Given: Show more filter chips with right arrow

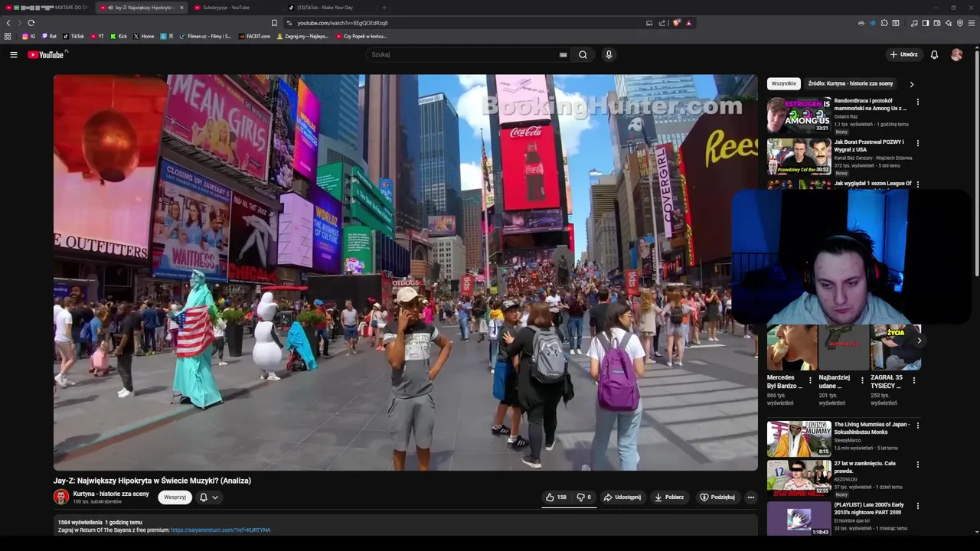Looking at the screenshot, I should click(x=911, y=84).
